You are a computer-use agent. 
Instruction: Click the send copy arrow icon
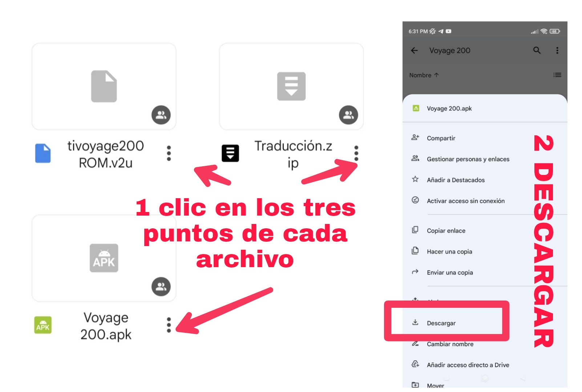point(415,271)
